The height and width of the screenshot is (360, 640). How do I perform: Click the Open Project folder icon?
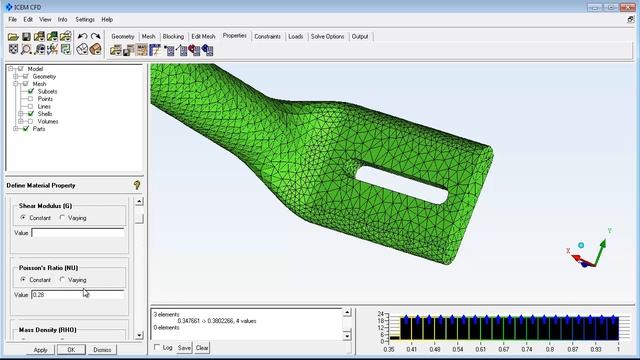pyautogui.click(x=13, y=37)
